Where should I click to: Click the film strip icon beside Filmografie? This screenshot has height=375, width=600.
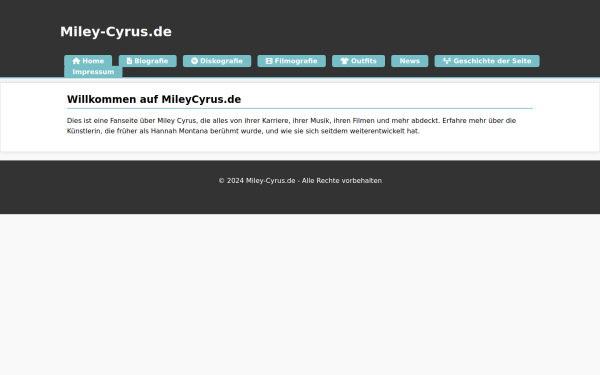(269, 61)
